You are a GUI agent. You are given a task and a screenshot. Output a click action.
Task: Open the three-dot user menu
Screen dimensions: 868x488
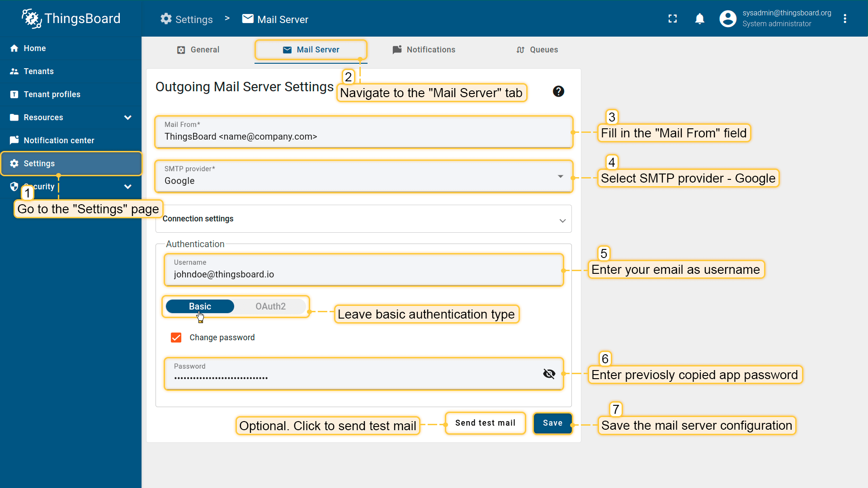point(844,19)
